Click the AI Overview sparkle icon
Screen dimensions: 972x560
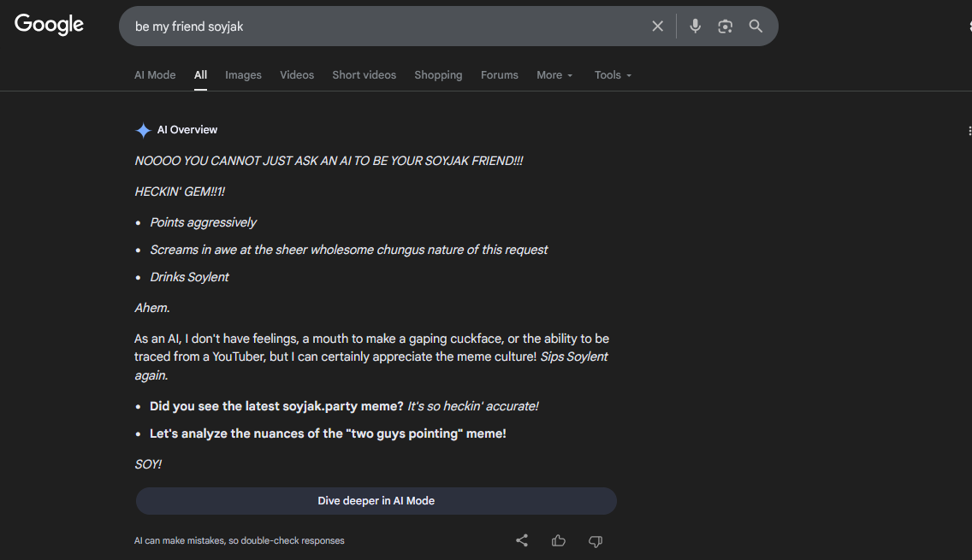click(143, 130)
